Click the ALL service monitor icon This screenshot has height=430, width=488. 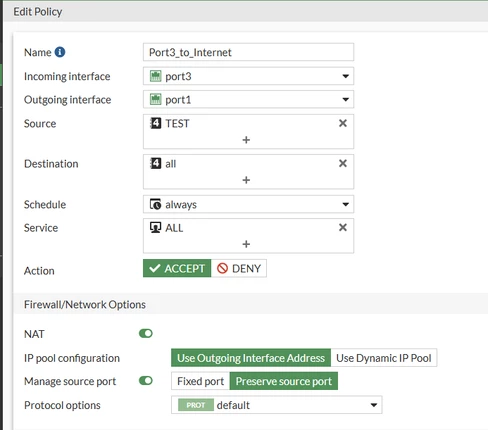coord(155,228)
